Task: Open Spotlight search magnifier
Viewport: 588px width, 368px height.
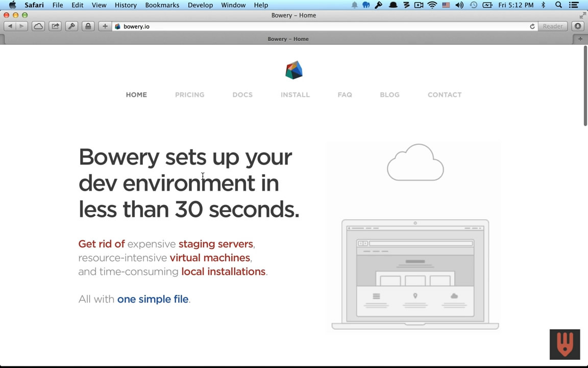Action: tap(558, 5)
